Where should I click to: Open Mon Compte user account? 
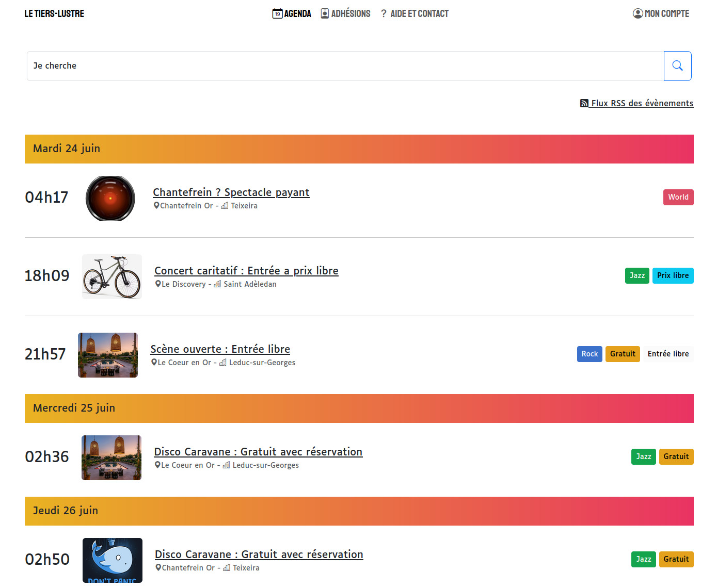coord(661,14)
